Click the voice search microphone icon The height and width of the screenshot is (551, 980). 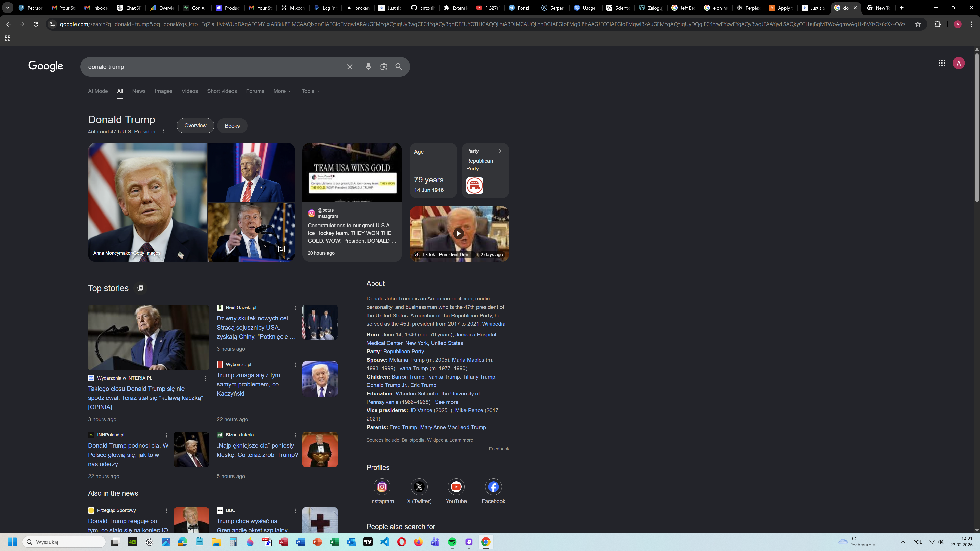click(x=368, y=67)
